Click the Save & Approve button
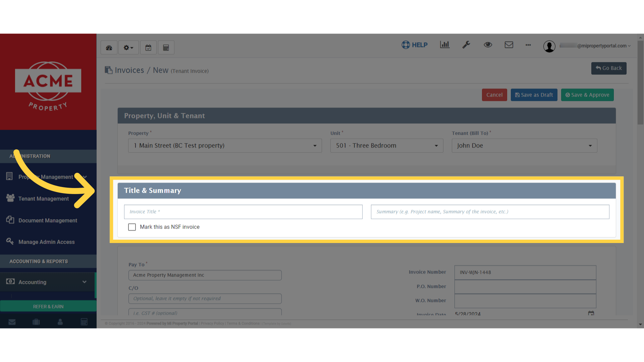 tap(587, 95)
